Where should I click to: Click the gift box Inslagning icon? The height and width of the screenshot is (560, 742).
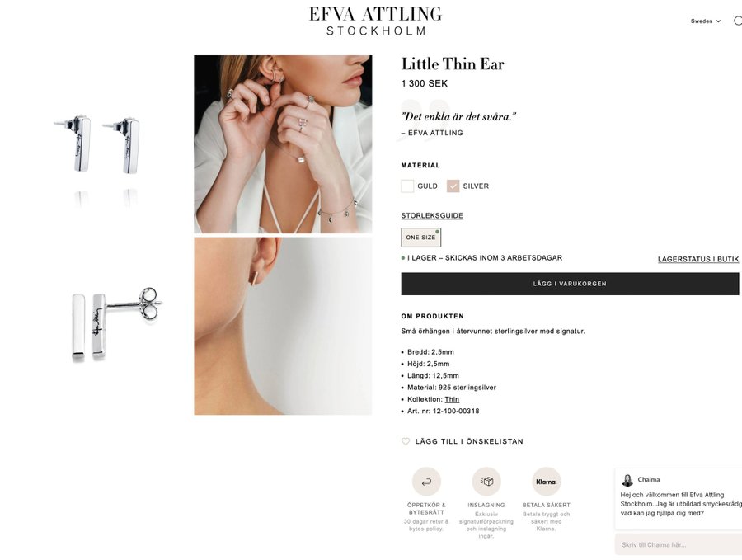pyautogui.click(x=486, y=482)
